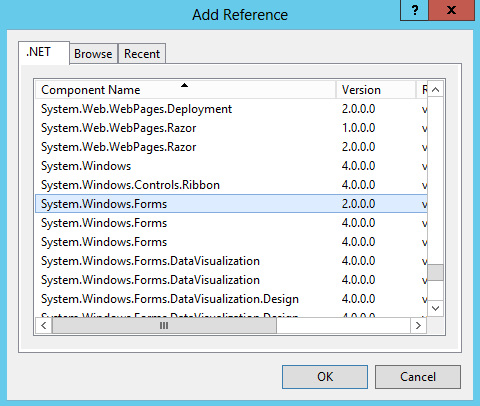Viewport: 480px width, 406px height.
Task: Click version 4.0.0.0 of System.Windows.Controls.Ribbon
Action: (358, 185)
